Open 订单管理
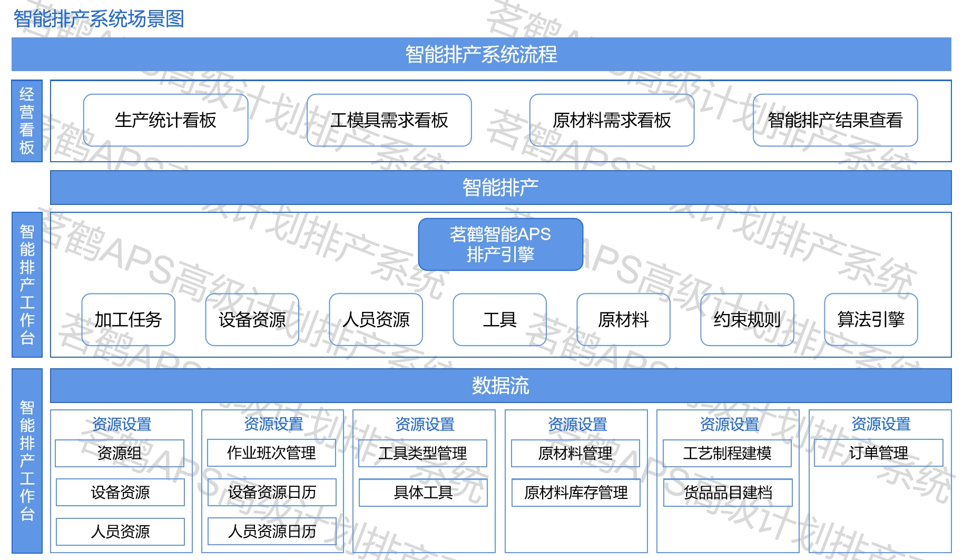 point(879,453)
